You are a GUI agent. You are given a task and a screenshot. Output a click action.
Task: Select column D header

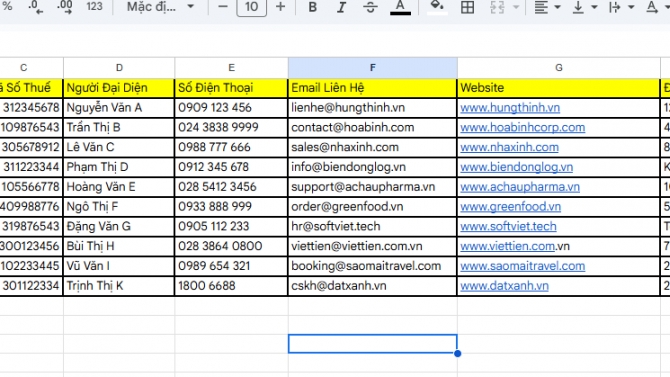119,68
